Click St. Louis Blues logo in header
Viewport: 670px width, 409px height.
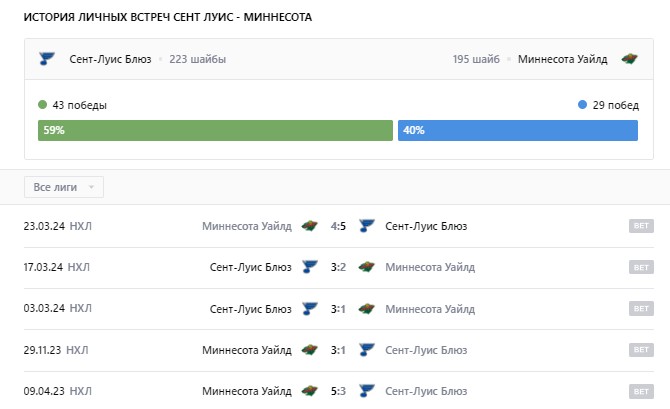pos(46,59)
